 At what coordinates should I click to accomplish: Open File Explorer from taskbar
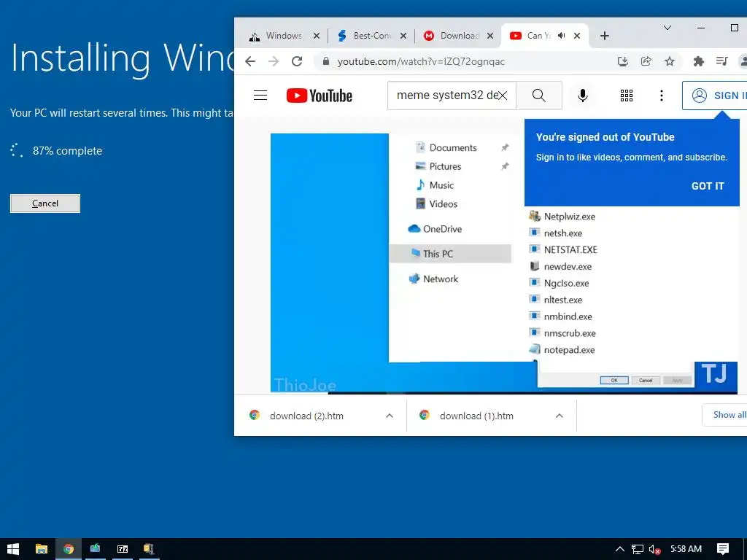42,549
